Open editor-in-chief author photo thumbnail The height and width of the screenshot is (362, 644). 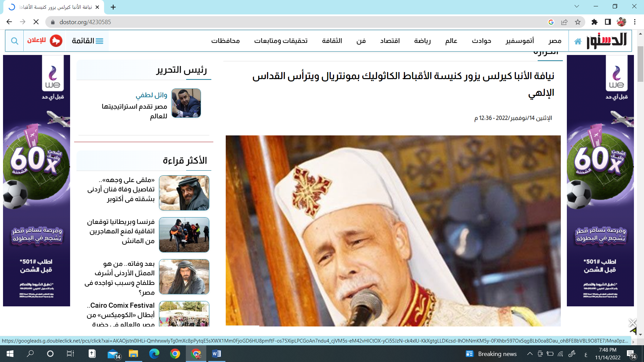pos(186,103)
